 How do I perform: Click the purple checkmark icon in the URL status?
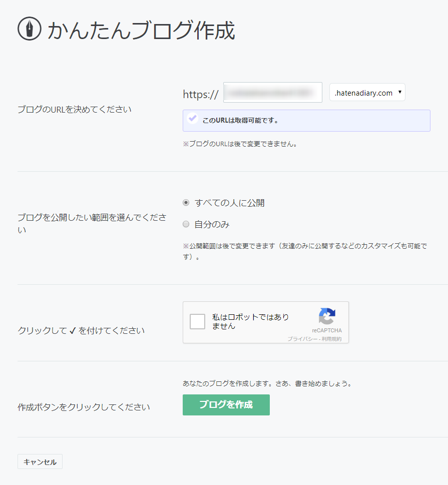point(193,118)
